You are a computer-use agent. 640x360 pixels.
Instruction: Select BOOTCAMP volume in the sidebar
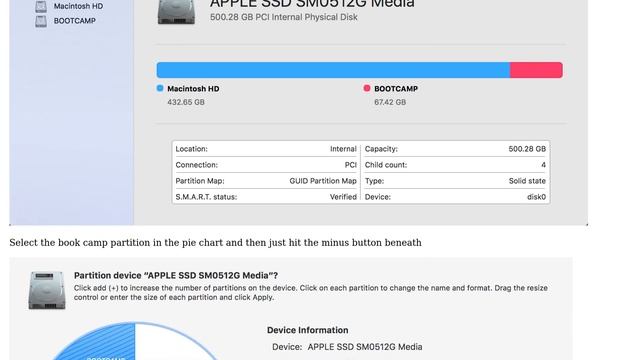point(75,21)
